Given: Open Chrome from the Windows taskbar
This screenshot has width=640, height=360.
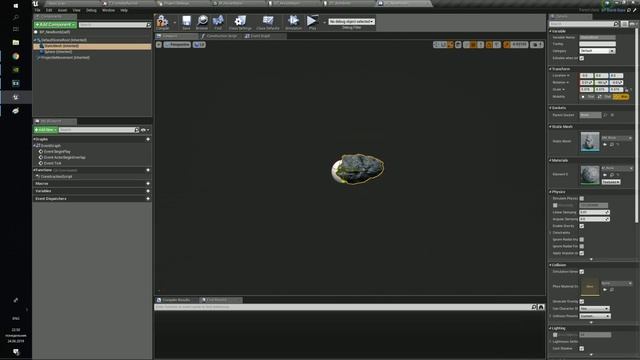Looking at the screenshot, I should click(16, 56).
